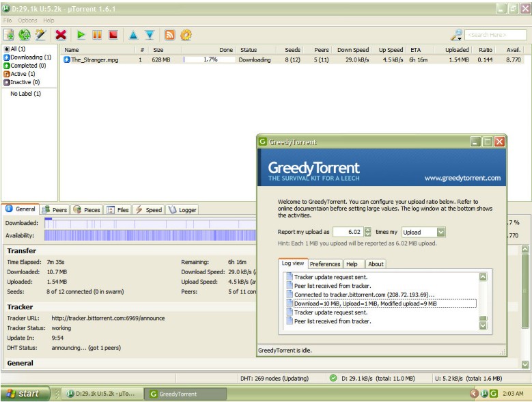Move torrent up the queue with the arrow
Image resolution: width=532 pixels, height=402 pixels.
(x=133, y=35)
